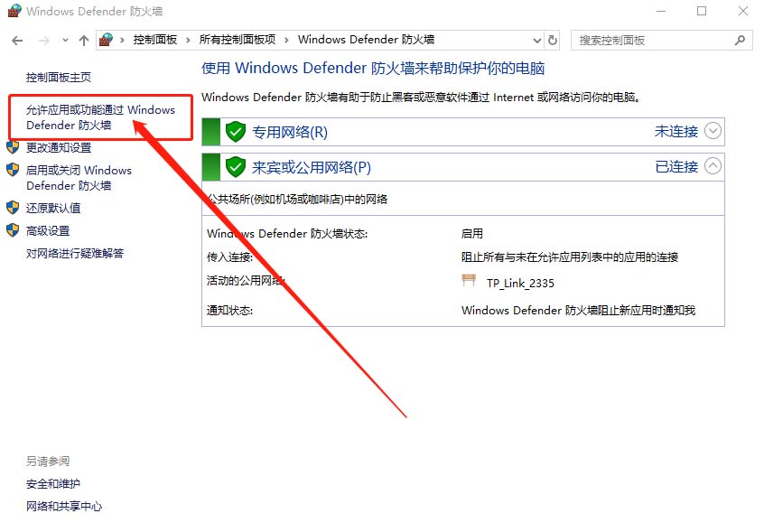Click the shield icon beside 高级设置
The image size is (764, 532).
click(x=13, y=230)
